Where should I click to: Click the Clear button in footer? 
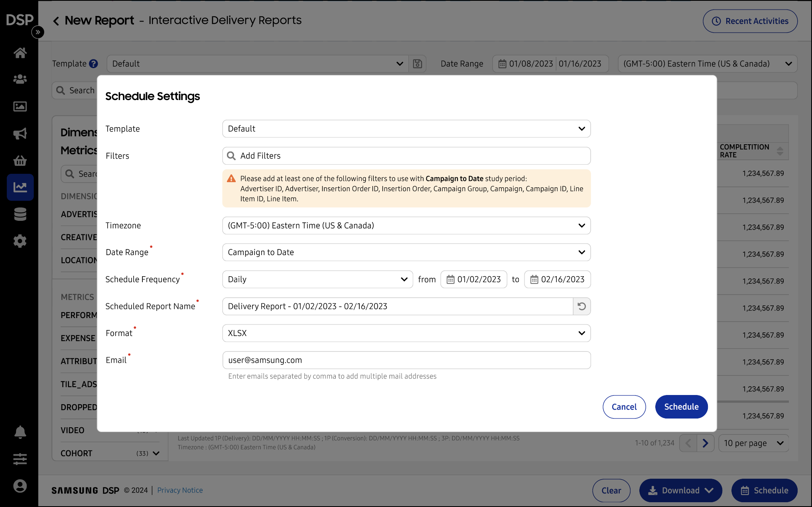611,491
